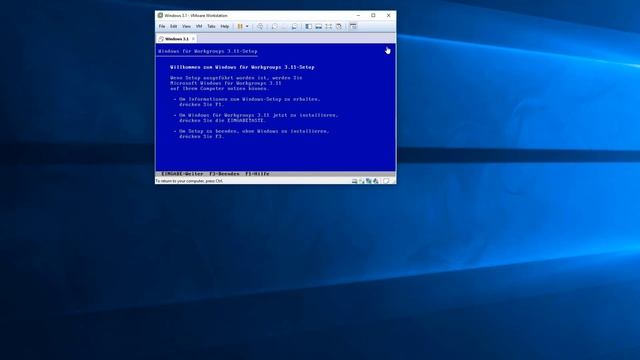
Task: Open the Edit menu
Action: pyautogui.click(x=174, y=27)
